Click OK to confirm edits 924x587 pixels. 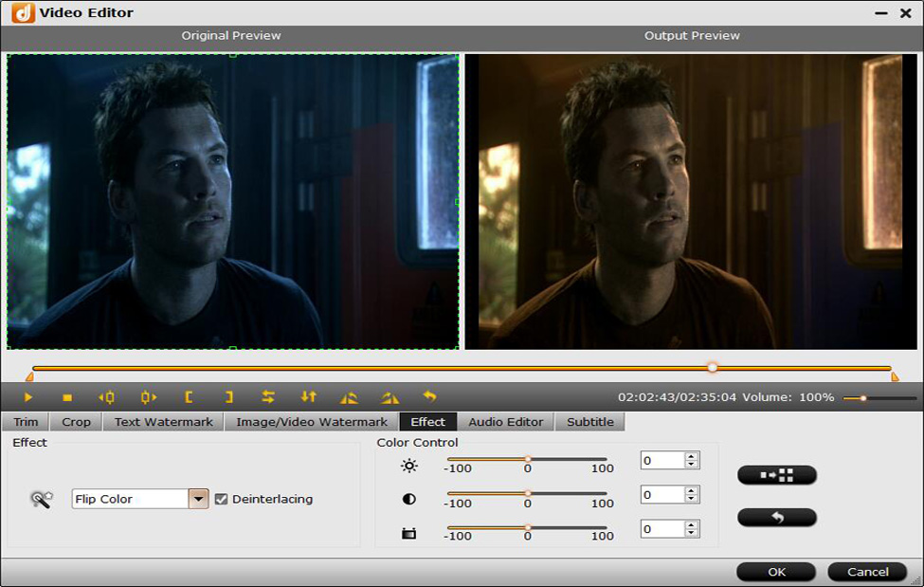(776, 572)
